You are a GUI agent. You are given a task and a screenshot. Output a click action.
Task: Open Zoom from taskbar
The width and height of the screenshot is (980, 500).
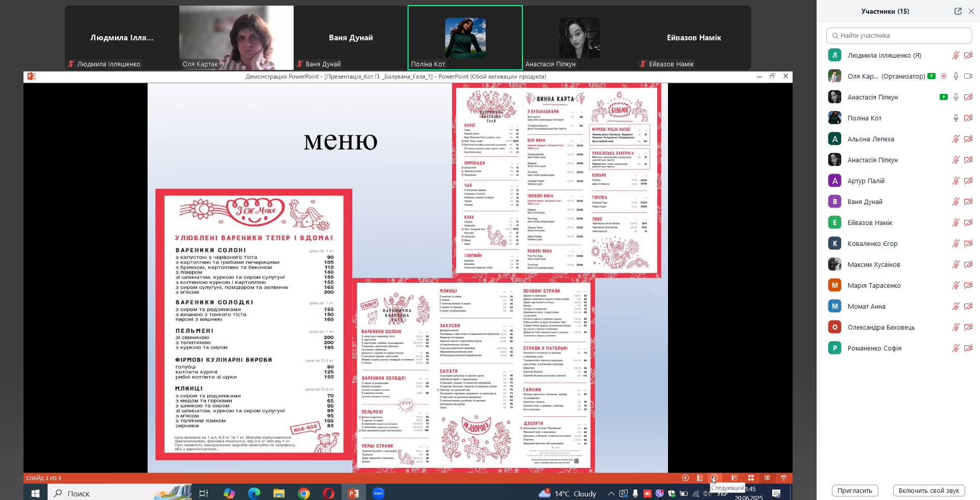pos(378,493)
